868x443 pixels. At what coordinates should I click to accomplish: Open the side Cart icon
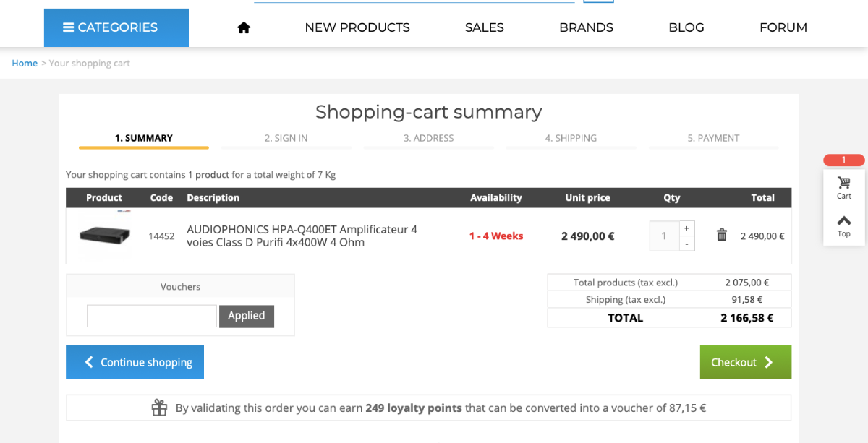[844, 187]
